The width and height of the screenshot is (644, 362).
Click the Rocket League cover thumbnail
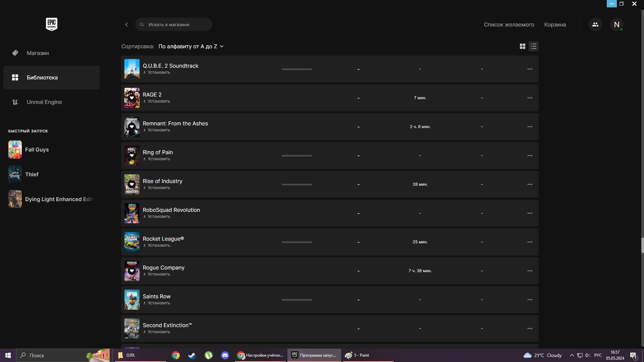[x=132, y=242]
